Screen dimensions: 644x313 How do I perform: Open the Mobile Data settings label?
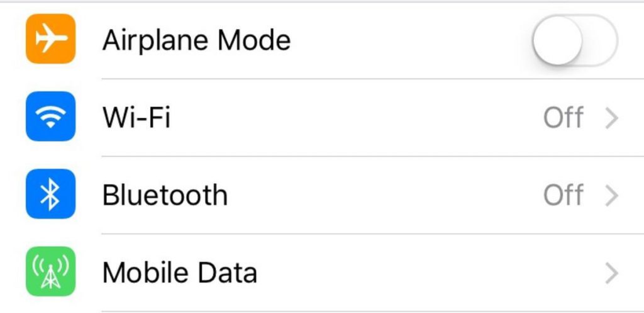coord(180,273)
